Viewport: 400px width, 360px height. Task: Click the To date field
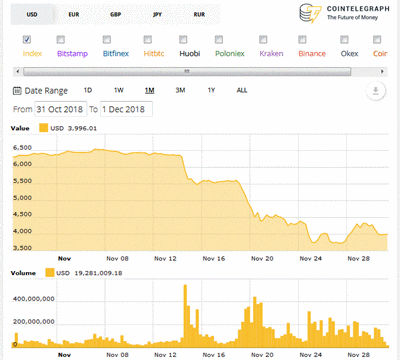tap(126, 109)
